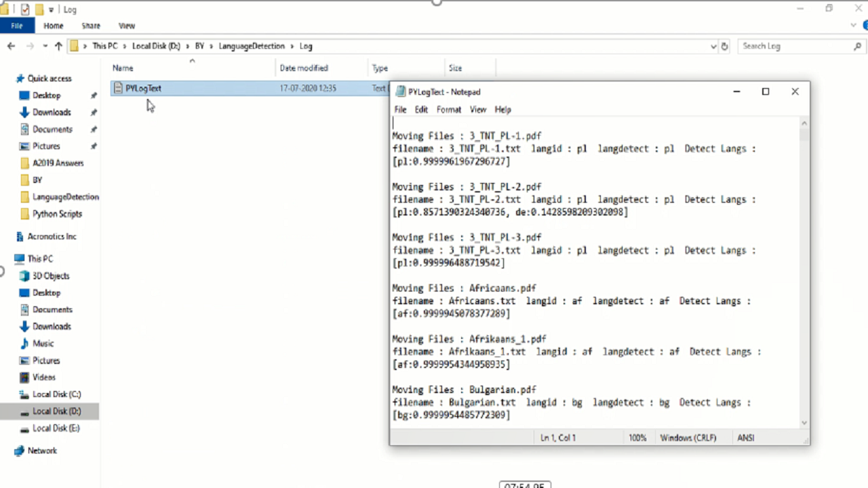The width and height of the screenshot is (868, 488).
Task: Open the Edit menu in Notepad
Action: click(x=421, y=110)
